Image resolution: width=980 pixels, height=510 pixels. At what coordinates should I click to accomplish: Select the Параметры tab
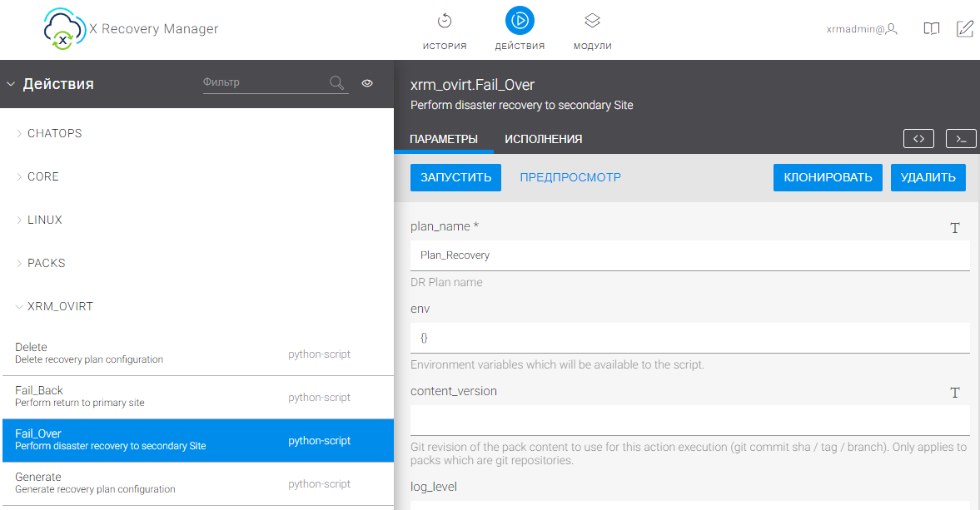(x=444, y=139)
